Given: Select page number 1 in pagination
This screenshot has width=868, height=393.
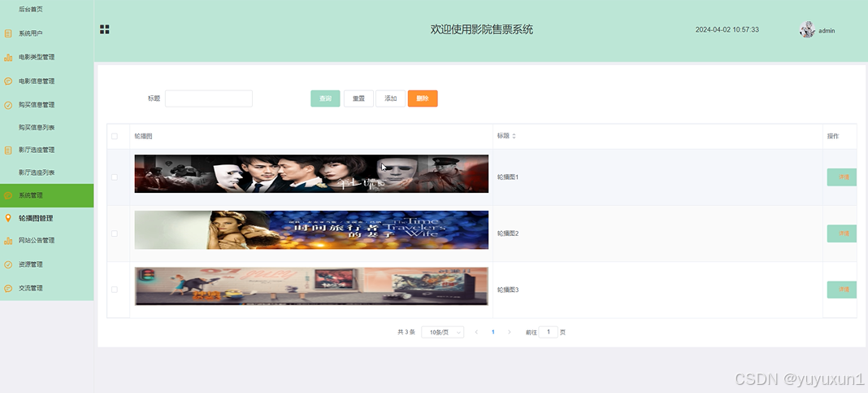Looking at the screenshot, I should [x=493, y=332].
